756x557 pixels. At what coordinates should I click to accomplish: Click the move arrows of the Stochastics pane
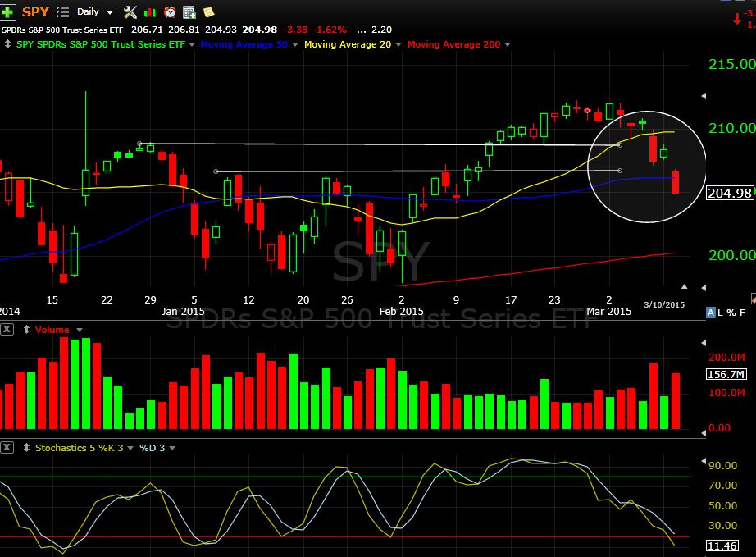click(x=26, y=448)
